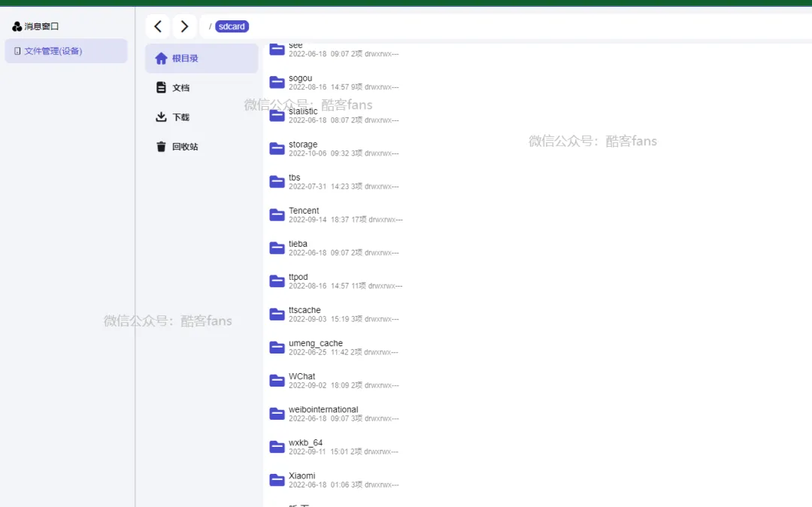Screen dimensions: 812x507
Task: Click the ttpod folder icon
Action: pos(277,281)
